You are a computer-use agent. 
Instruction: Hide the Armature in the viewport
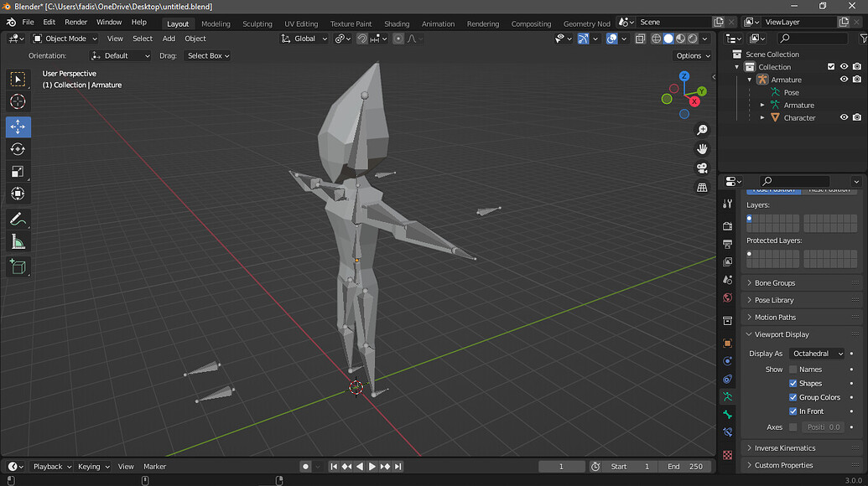(x=844, y=79)
